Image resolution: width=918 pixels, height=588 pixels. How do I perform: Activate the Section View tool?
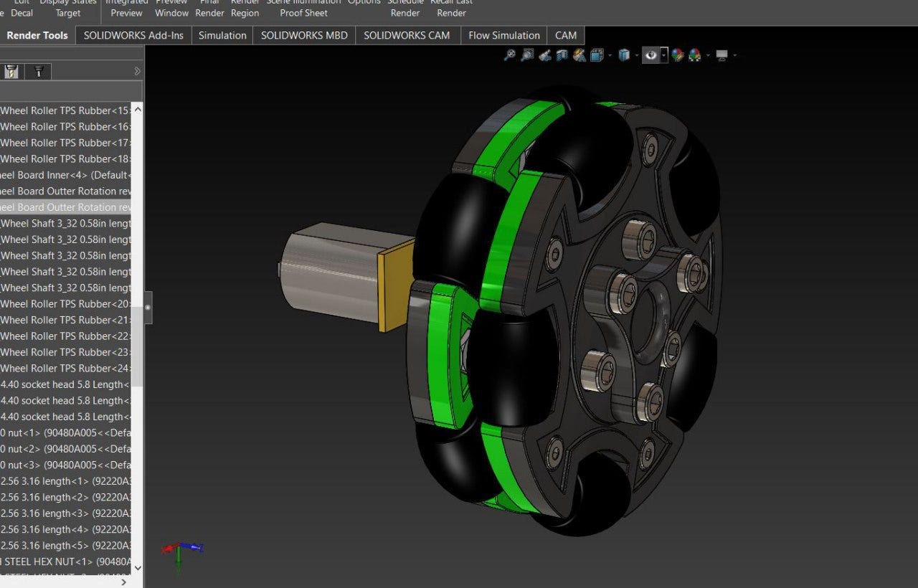[x=562, y=55]
